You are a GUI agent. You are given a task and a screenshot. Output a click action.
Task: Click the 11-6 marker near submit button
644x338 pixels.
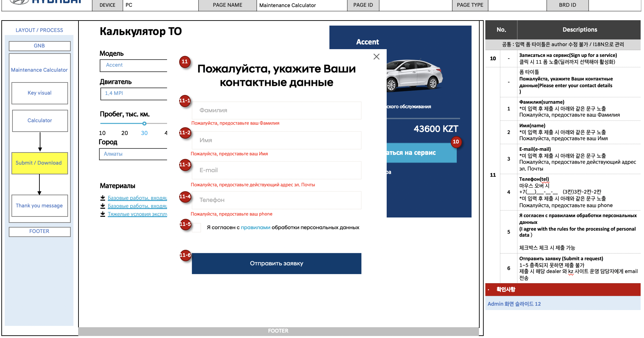(185, 255)
